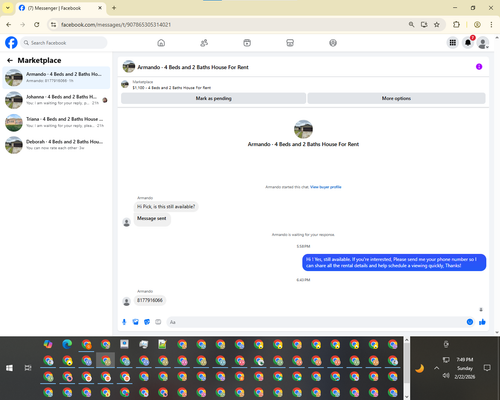Open the notifications bell

(468, 43)
